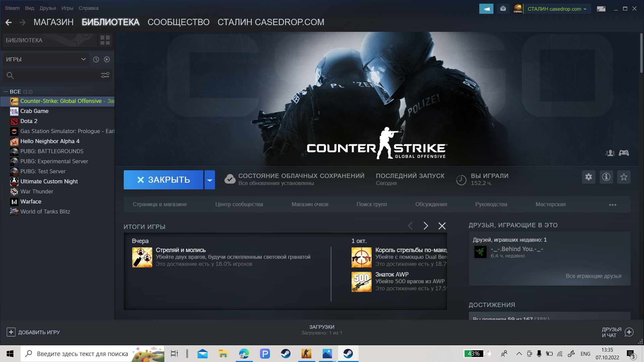Open the Dual Berettas achievement icon
644x362 pixels.
[361, 257]
